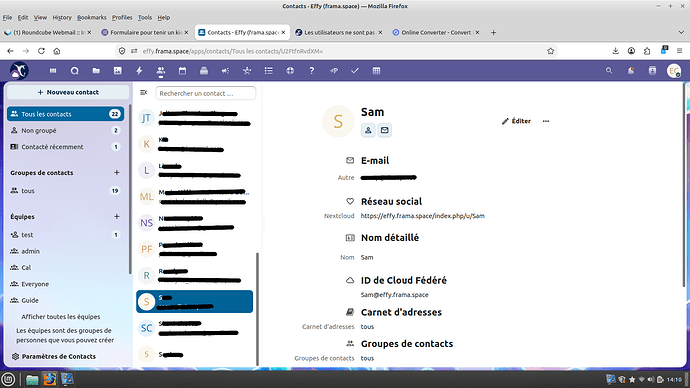The height and width of the screenshot is (388, 690).
Task: Open the Guide team
Action: (x=66, y=300)
